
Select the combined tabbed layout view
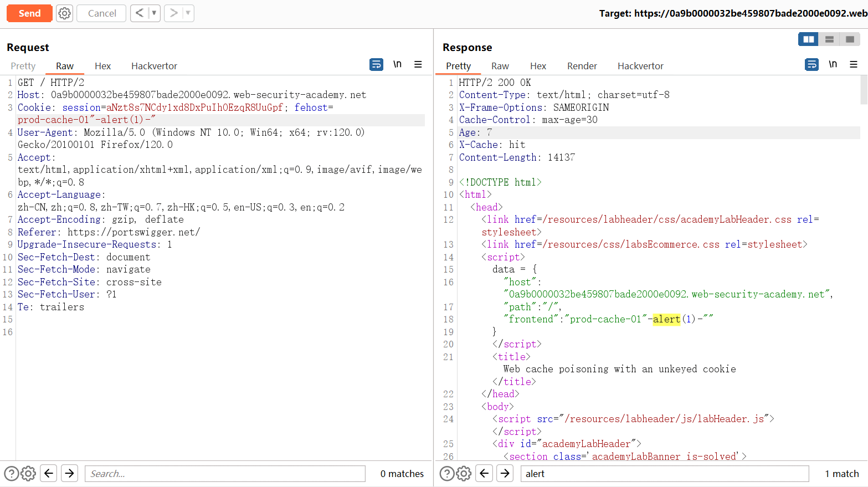click(x=850, y=39)
